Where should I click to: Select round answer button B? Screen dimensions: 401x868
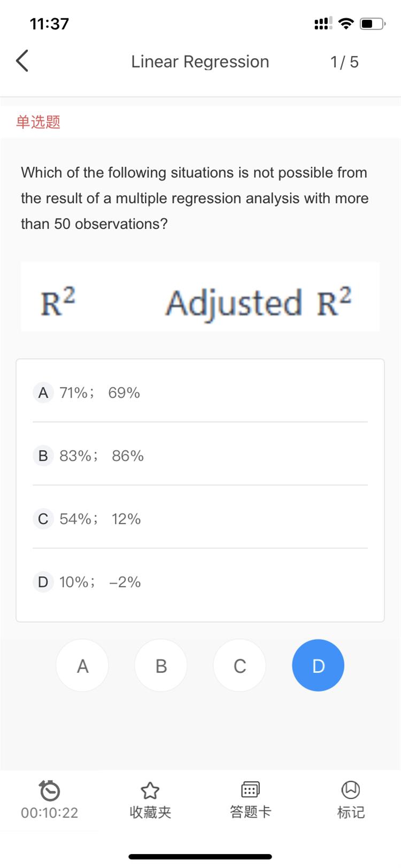click(x=161, y=665)
